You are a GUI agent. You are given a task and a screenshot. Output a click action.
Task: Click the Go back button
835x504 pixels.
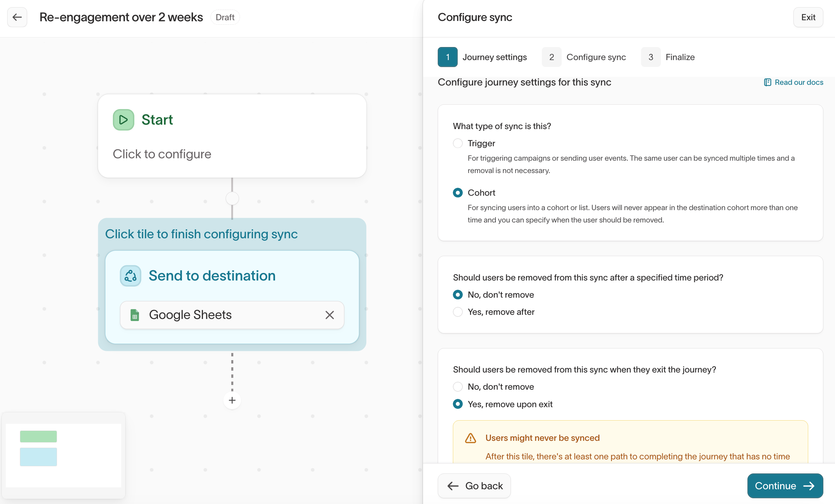point(474,486)
